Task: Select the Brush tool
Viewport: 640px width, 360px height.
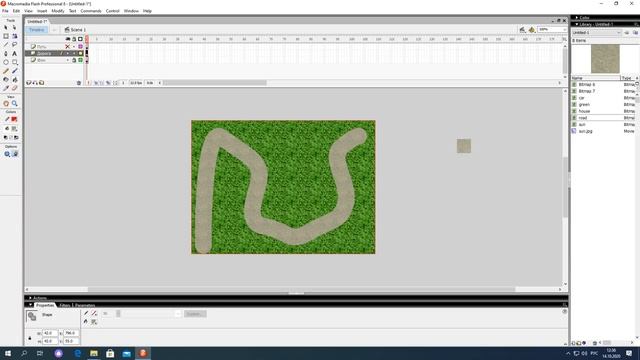Action: 15,71
